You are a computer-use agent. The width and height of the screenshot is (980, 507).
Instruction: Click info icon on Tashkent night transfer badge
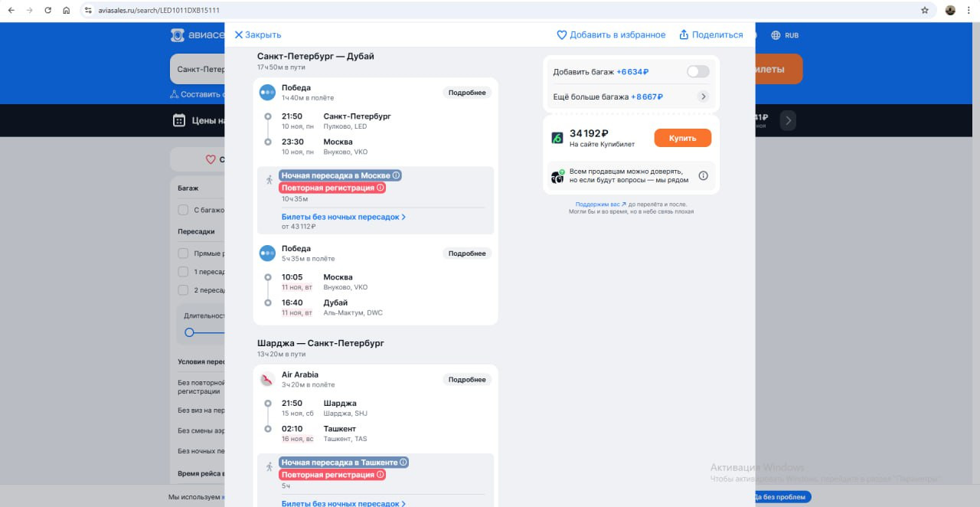pos(403,463)
